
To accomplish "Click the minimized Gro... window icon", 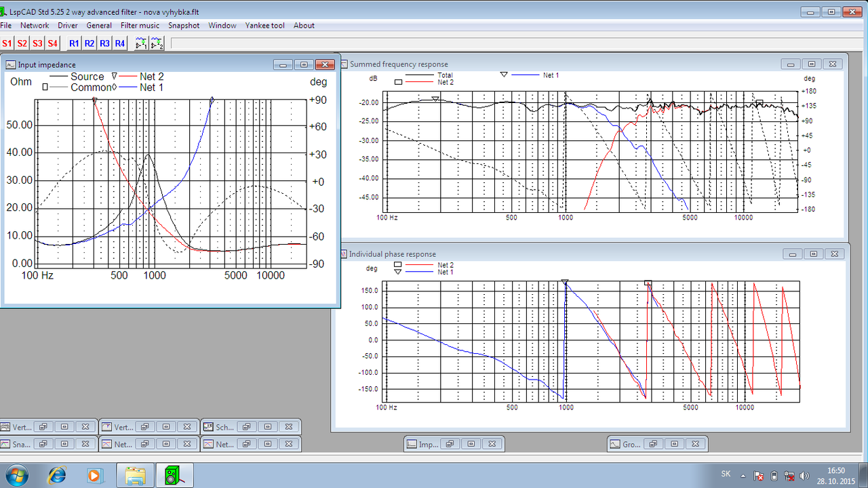I will 615,444.
